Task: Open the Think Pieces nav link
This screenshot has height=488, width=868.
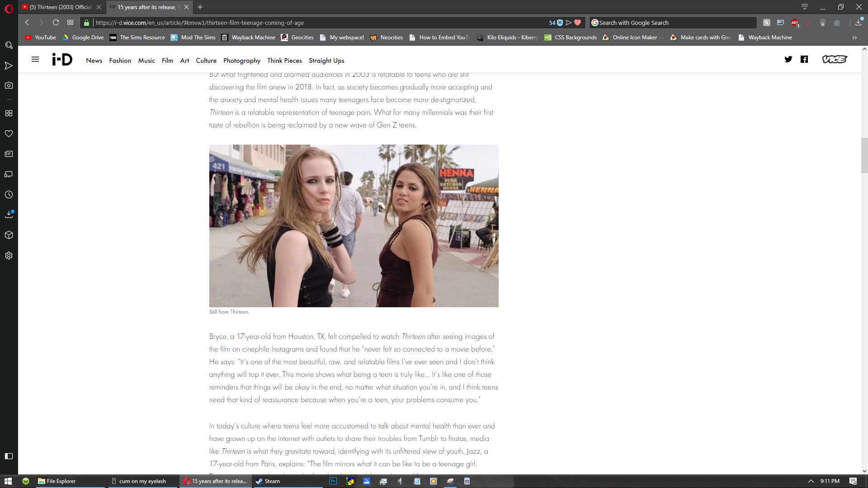Action: pos(284,61)
